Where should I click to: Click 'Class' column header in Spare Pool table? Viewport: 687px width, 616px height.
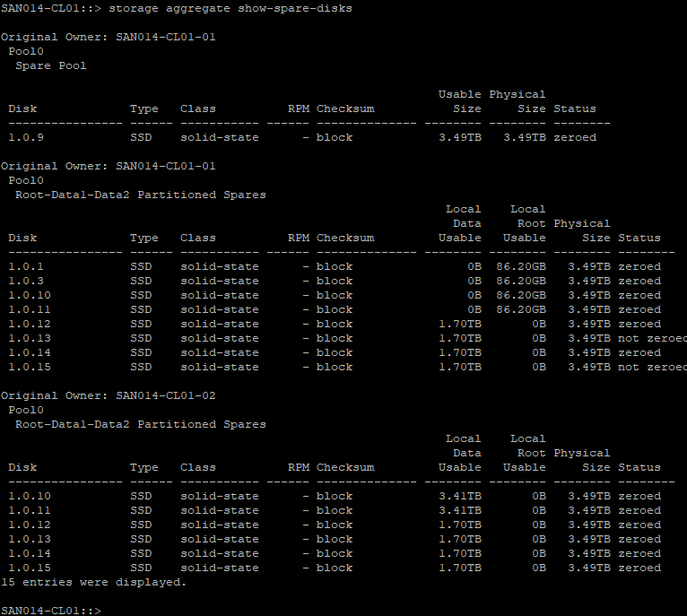tap(198, 108)
